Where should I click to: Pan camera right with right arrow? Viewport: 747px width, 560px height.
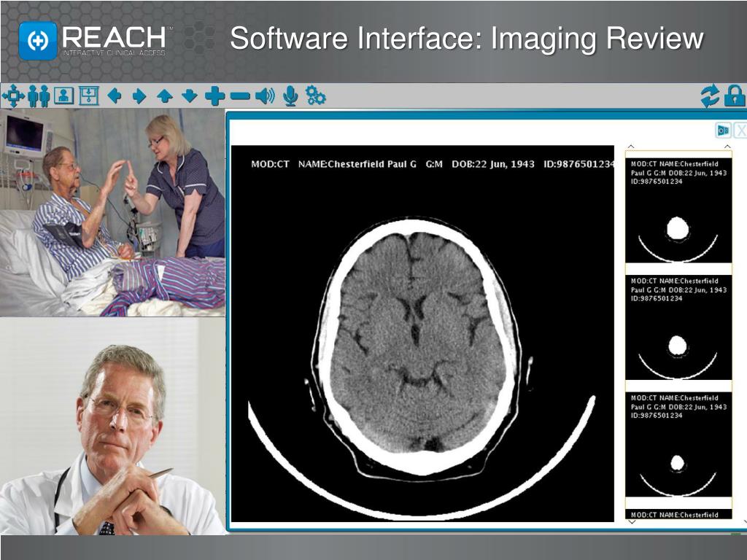point(139,96)
